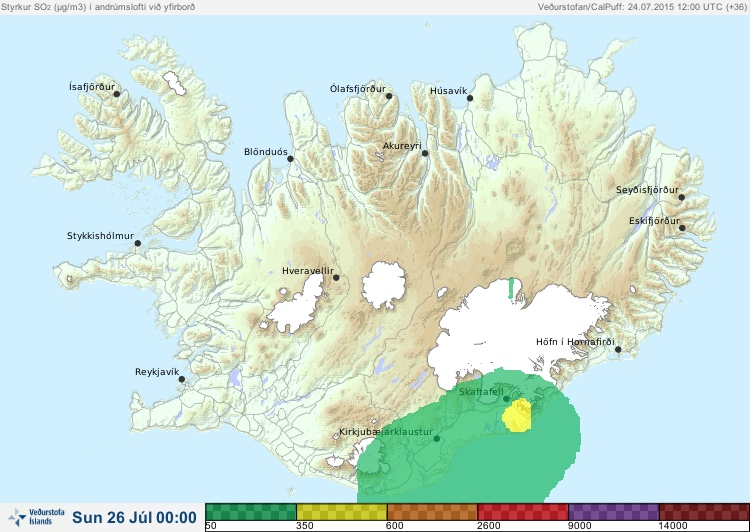Click the Hveravellir marker dot
This screenshot has height=532, width=750.
336,277
